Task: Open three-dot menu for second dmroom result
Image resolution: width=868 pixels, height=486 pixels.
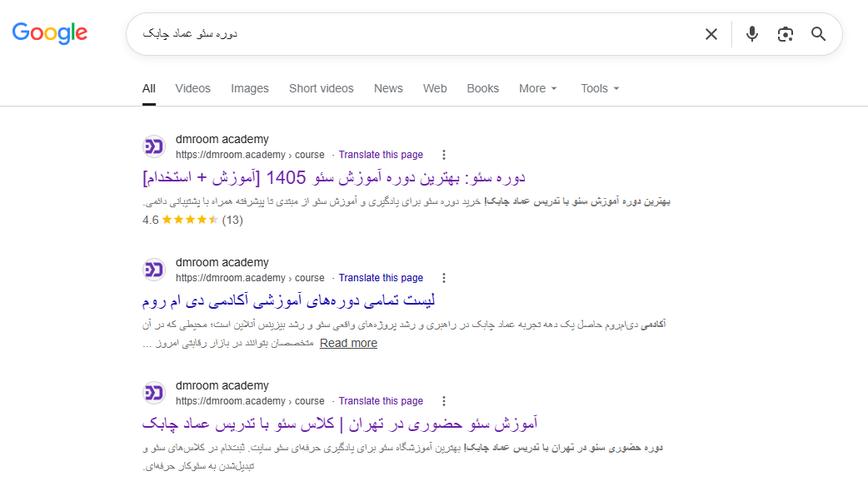Action: coord(443,278)
